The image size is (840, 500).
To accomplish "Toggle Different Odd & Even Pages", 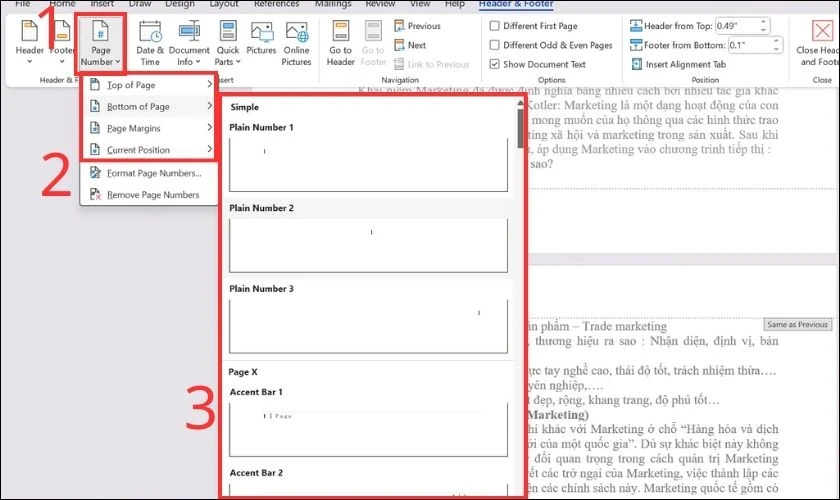I will click(x=495, y=45).
